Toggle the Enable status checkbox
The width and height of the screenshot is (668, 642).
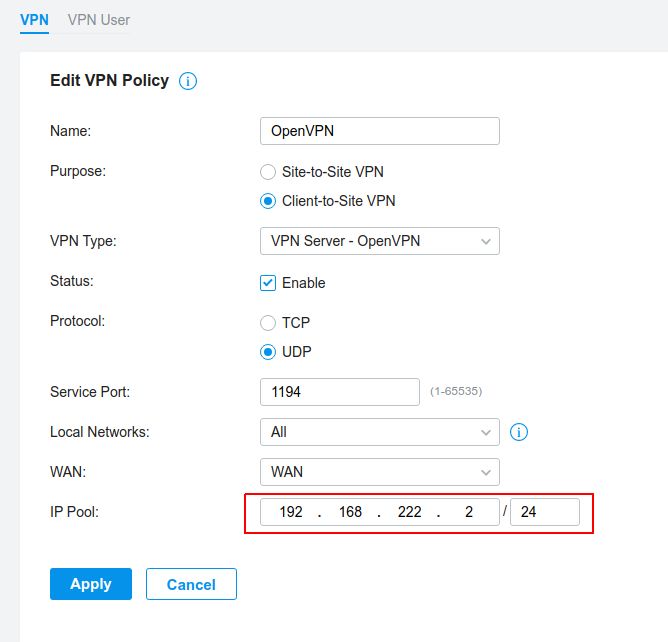pos(268,283)
